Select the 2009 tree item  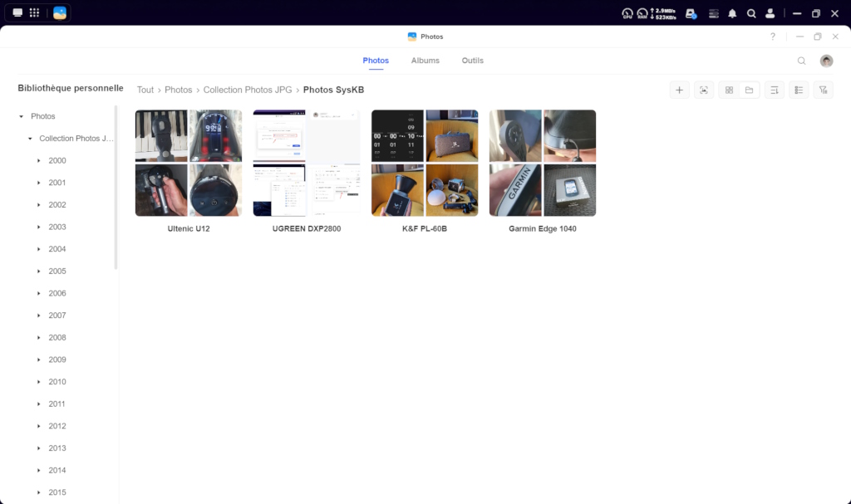coord(57,360)
